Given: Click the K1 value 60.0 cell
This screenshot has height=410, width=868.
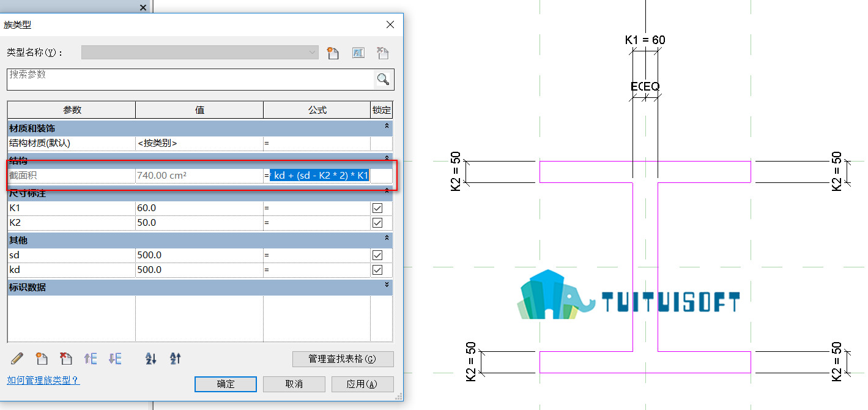Looking at the screenshot, I should (199, 208).
